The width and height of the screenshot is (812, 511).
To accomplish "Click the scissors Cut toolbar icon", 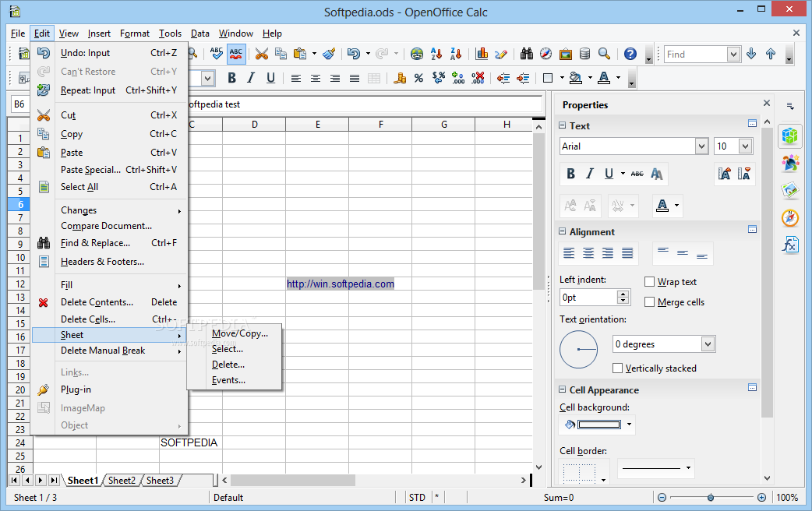I will [262, 53].
